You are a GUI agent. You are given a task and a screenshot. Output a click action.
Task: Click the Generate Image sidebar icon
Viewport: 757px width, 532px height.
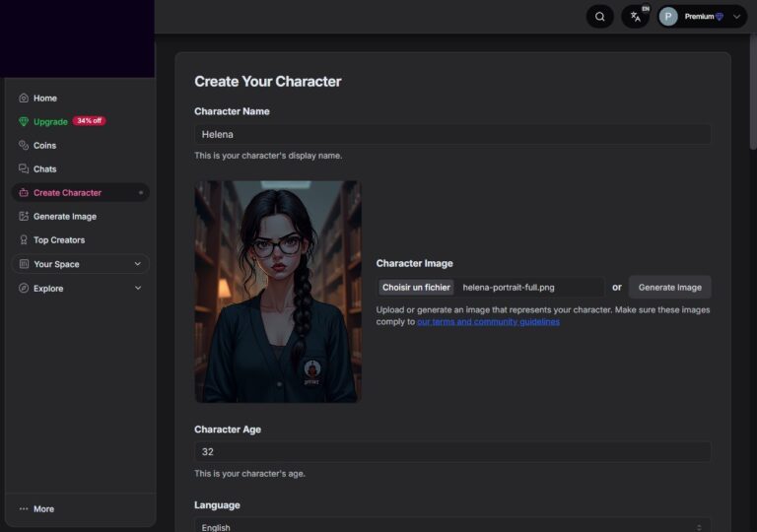[24, 217]
